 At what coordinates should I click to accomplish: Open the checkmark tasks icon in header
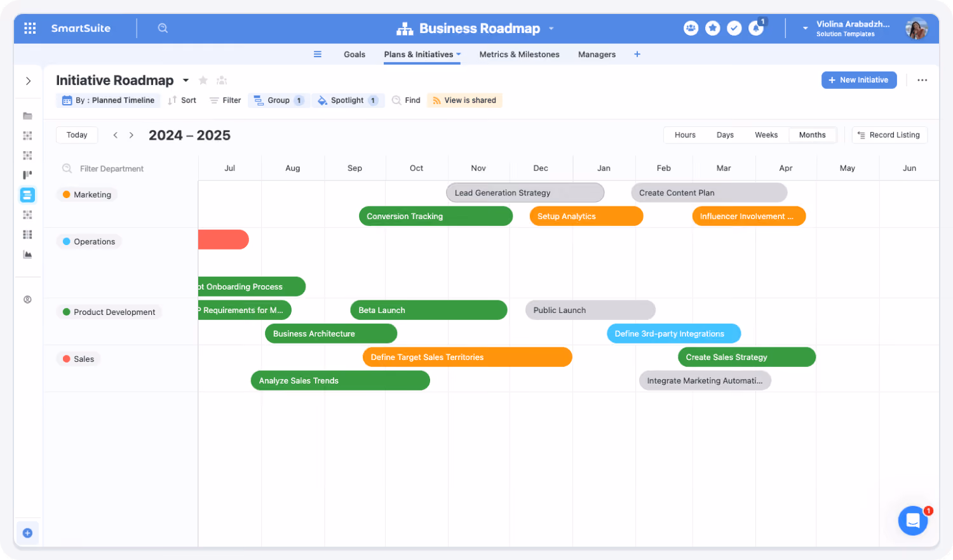pyautogui.click(x=734, y=28)
